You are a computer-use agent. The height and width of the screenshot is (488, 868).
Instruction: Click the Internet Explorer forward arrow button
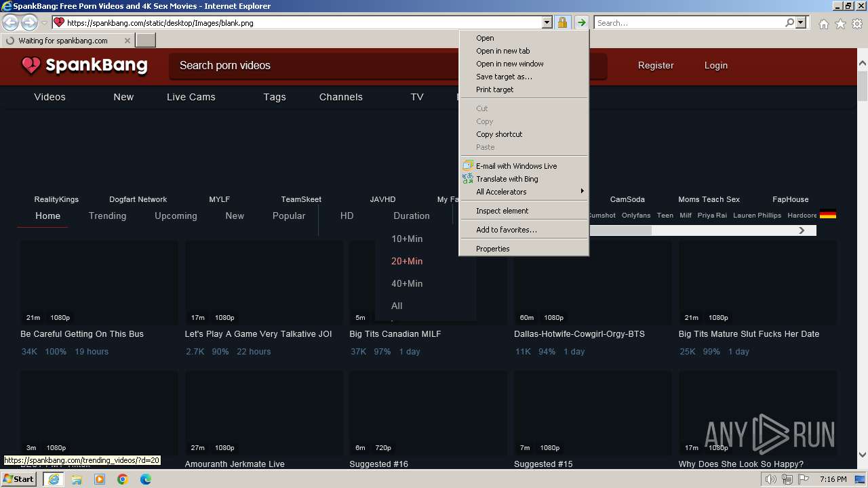point(29,22)
